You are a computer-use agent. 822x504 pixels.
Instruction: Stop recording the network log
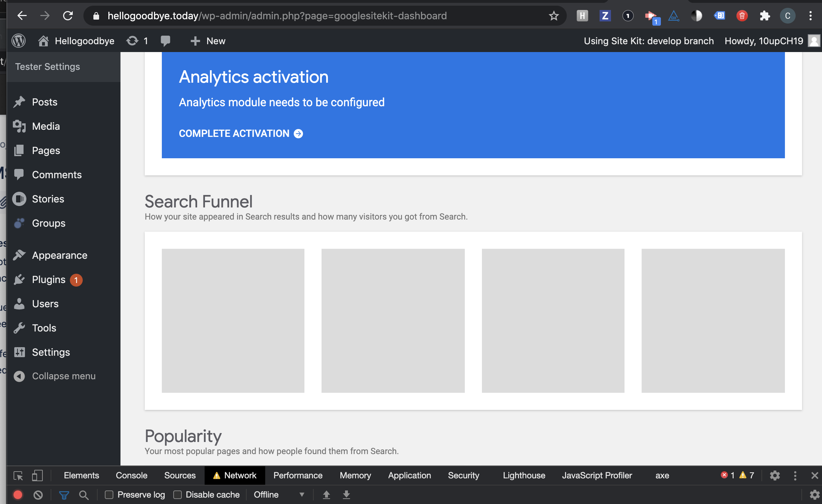(18, 495)
